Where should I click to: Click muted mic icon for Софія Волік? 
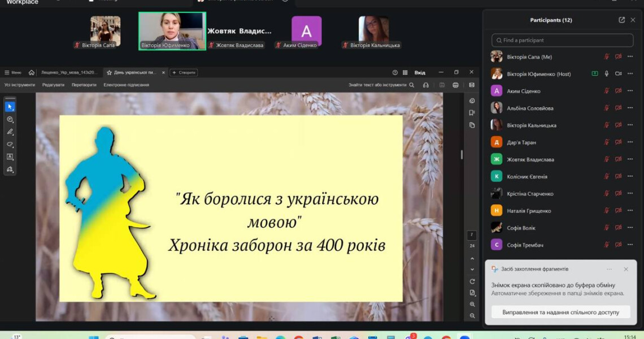(607, 228)
